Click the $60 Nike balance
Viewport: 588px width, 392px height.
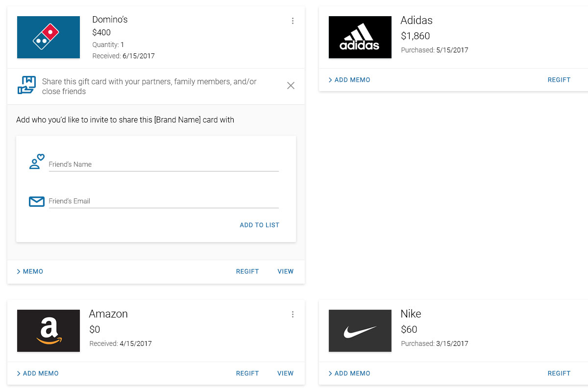409,330
